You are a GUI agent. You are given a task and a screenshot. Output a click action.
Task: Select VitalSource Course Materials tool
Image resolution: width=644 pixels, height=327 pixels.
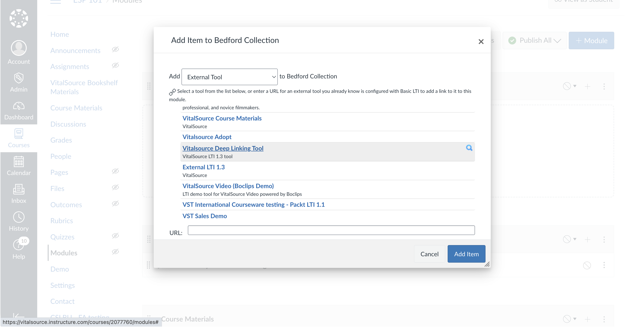(x=222, y=118)
